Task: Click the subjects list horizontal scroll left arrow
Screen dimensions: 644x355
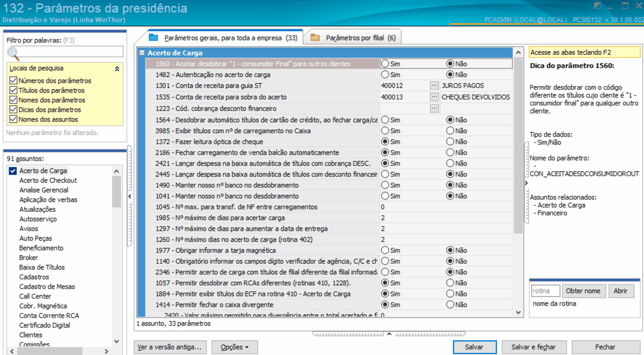Action: [x=12, y=351]
